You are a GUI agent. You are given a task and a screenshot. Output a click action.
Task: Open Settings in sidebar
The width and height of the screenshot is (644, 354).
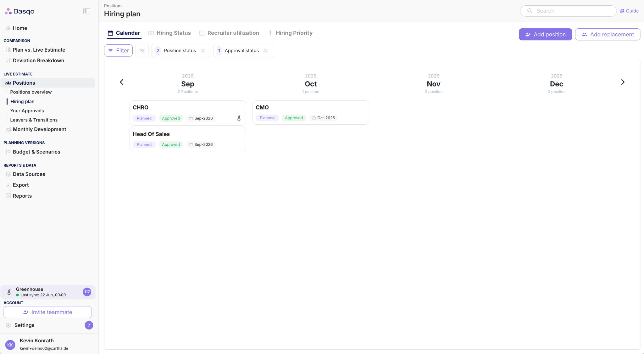tap(24, 325)
